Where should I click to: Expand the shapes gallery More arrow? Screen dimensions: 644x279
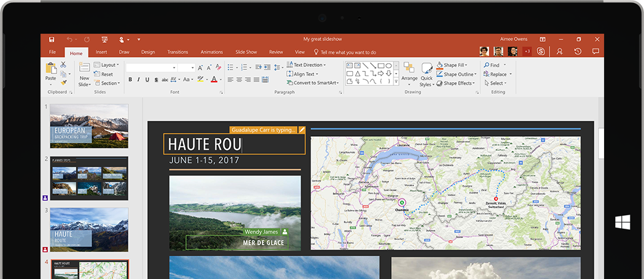[x=396, y=82]
